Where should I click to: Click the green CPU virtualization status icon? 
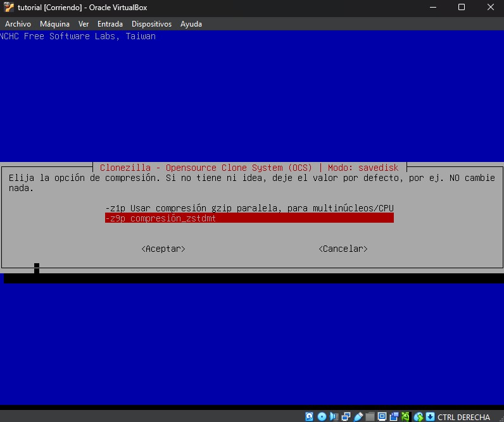pos(406,417)
